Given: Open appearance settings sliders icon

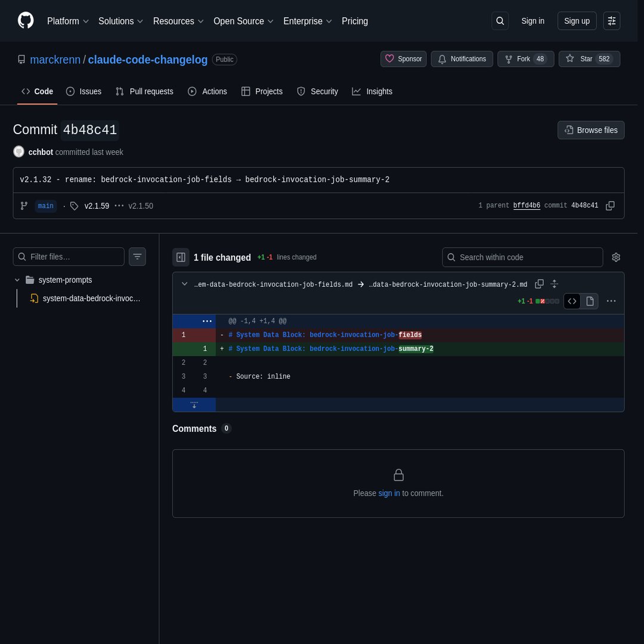Looking at the screenshot, I should pyautogui.click(x=612, y=21).
